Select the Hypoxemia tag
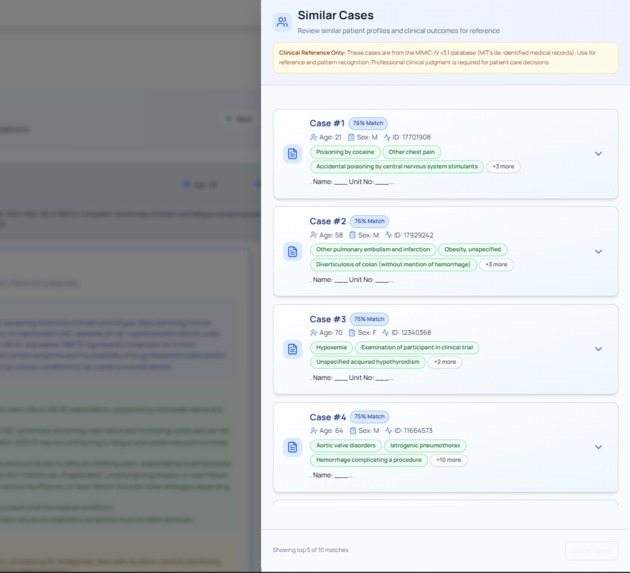This screenshot has width=630, height=573. [331, 348]
